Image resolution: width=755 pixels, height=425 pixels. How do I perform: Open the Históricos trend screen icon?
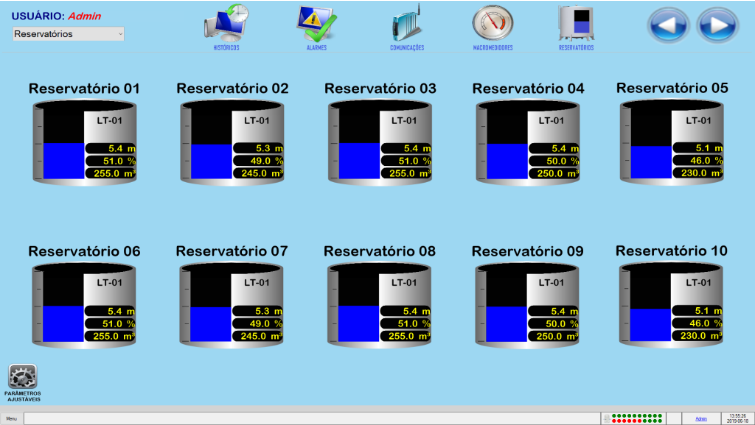click(225, 24)
